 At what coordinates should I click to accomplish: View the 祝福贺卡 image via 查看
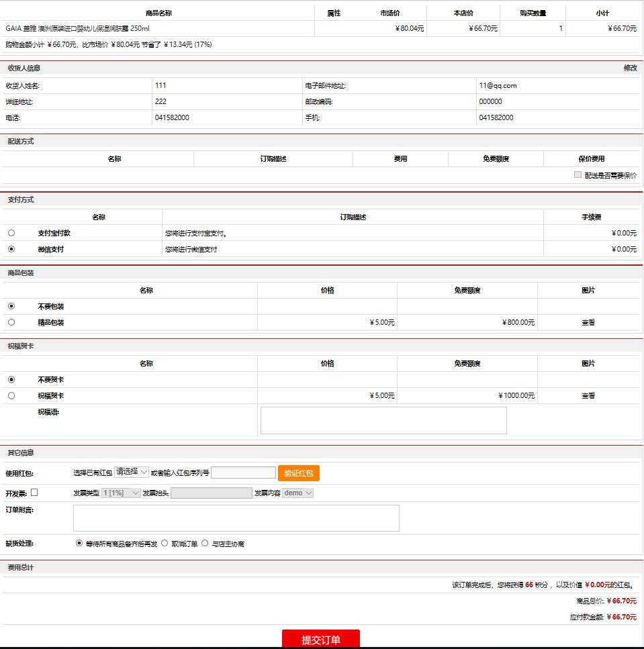pyautogui.click(x=588, y=396)
